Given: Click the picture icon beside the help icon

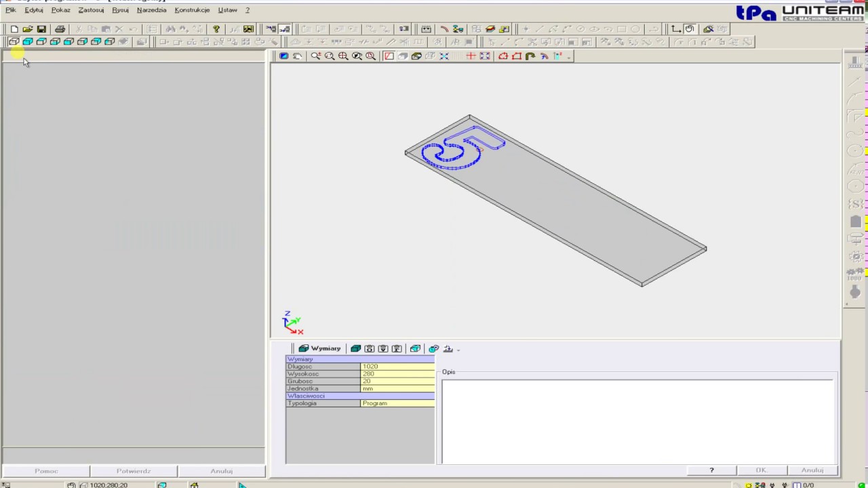Looking at the screenshot, I should (x=248, y=29).
